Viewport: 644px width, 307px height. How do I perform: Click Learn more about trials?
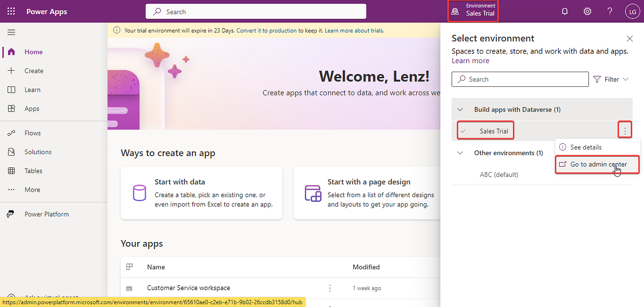click(x=354, y=30)
